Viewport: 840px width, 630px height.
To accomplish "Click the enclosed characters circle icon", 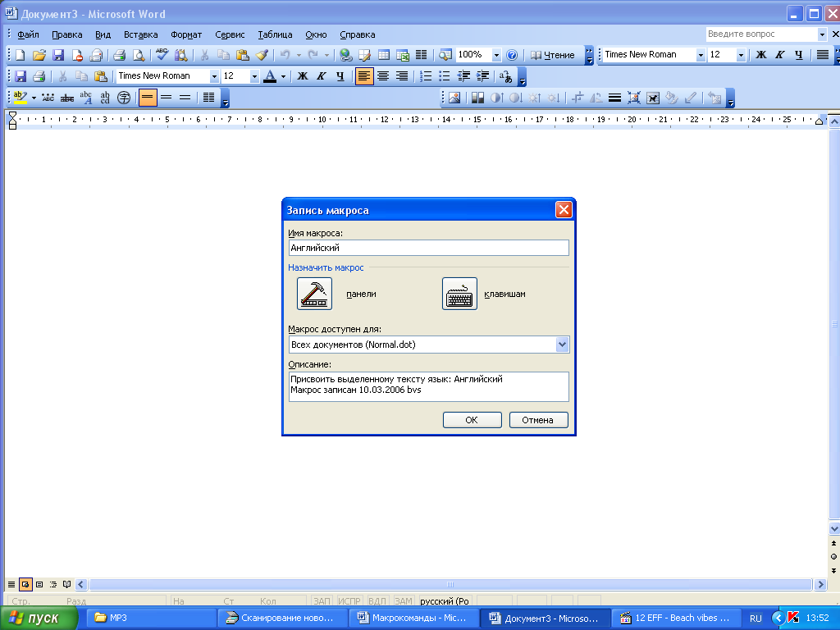I will pos(124,98).
